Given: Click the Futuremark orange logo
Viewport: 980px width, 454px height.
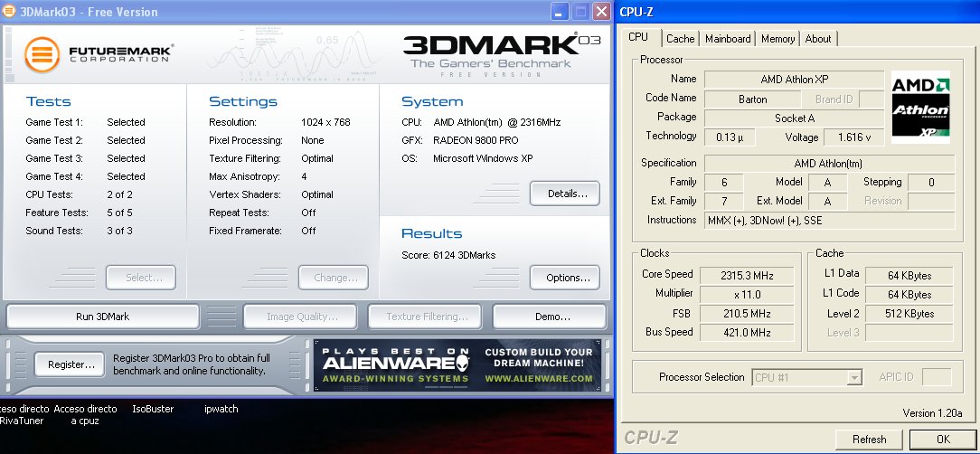Looking at the screenshot, I should (x=42, y=55).
